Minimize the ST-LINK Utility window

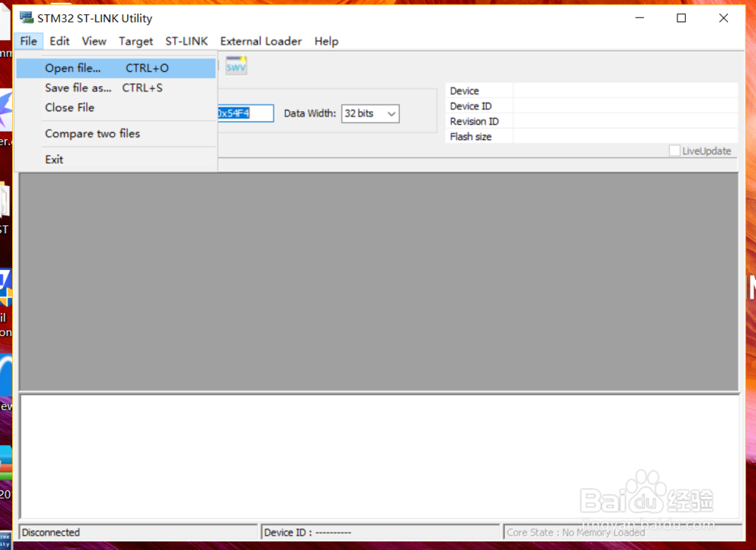[x=640, y=18]
